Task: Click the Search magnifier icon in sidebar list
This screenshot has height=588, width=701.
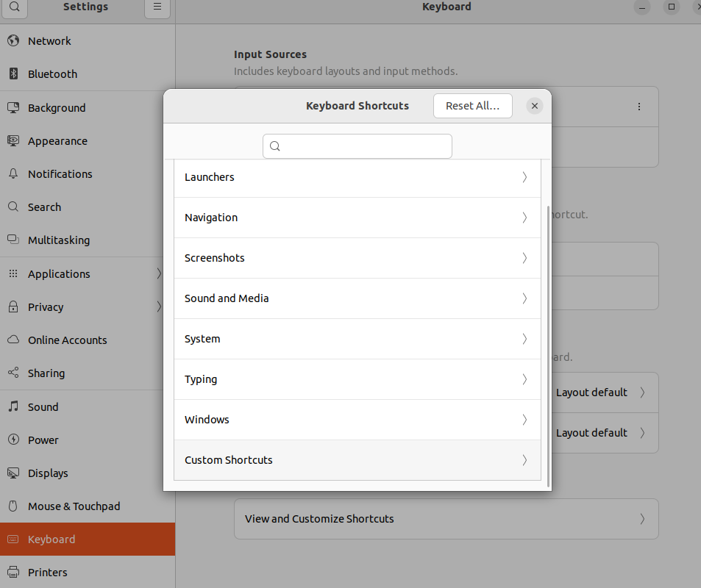Action: point(13,207)
